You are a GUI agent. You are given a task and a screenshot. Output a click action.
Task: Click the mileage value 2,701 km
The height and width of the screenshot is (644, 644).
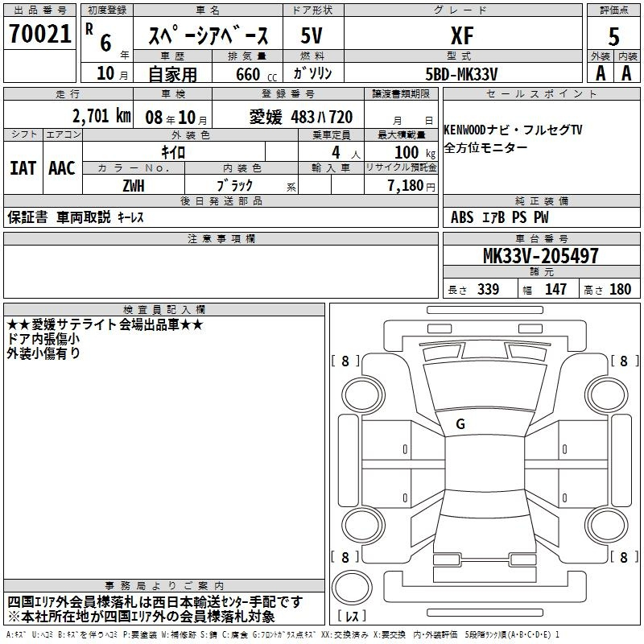coord(101,116)
